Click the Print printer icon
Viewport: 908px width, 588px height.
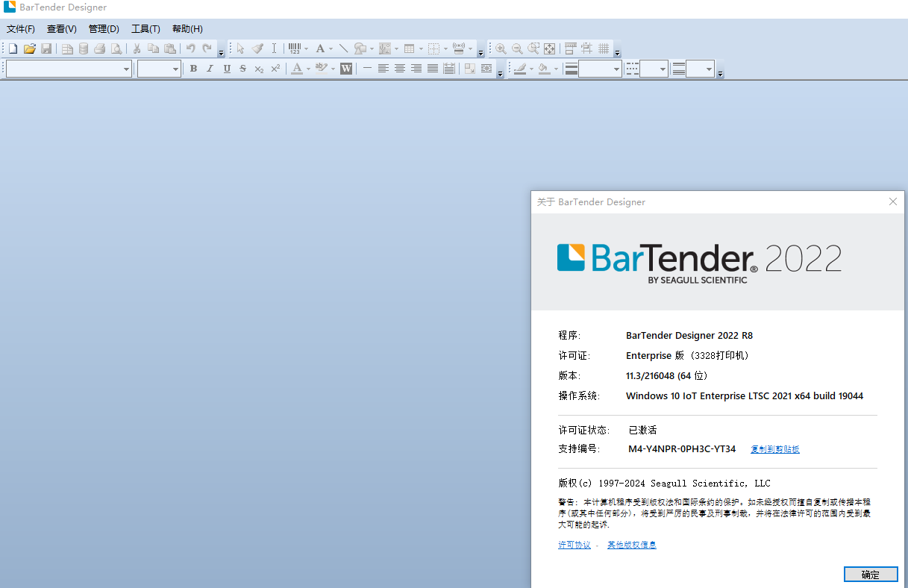[x=100, y=49]
